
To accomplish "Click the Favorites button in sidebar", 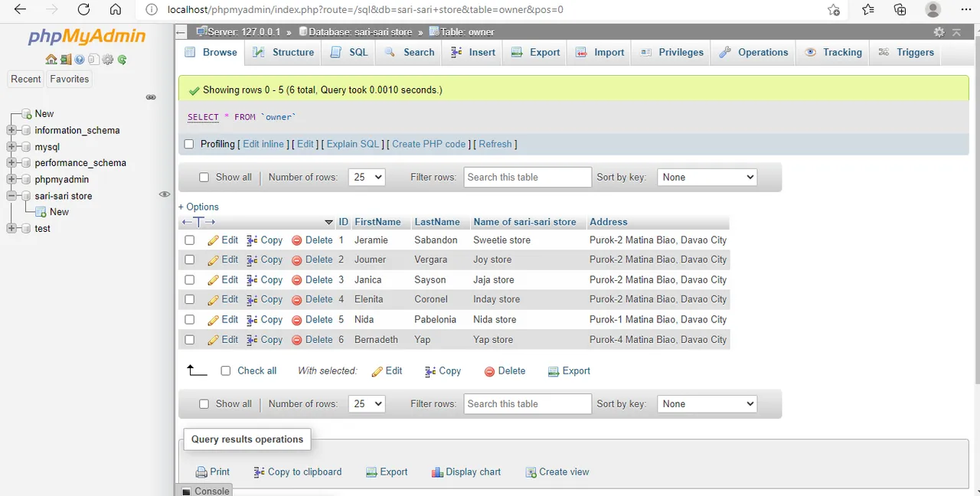I will coord(69,79).
